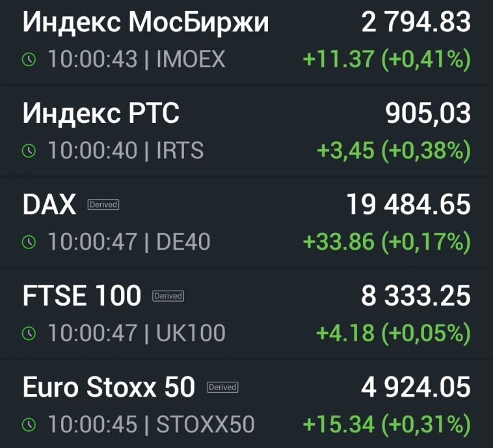Screen dimensions: 493x448
Task: Click the Derived badge near Euro Stoxx 50
Action: (222, 387)
